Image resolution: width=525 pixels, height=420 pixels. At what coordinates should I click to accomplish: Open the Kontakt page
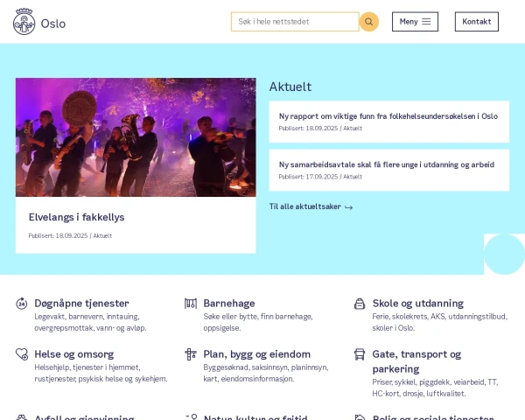[x=477, y=22]
